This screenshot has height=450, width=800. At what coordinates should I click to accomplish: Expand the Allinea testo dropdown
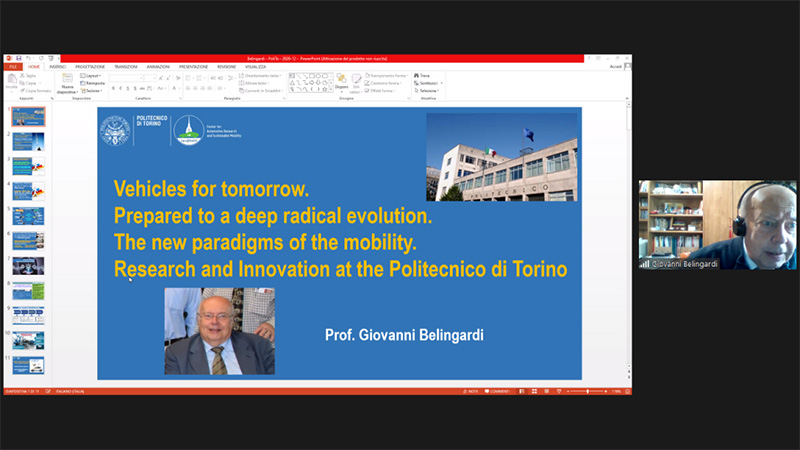254,83
